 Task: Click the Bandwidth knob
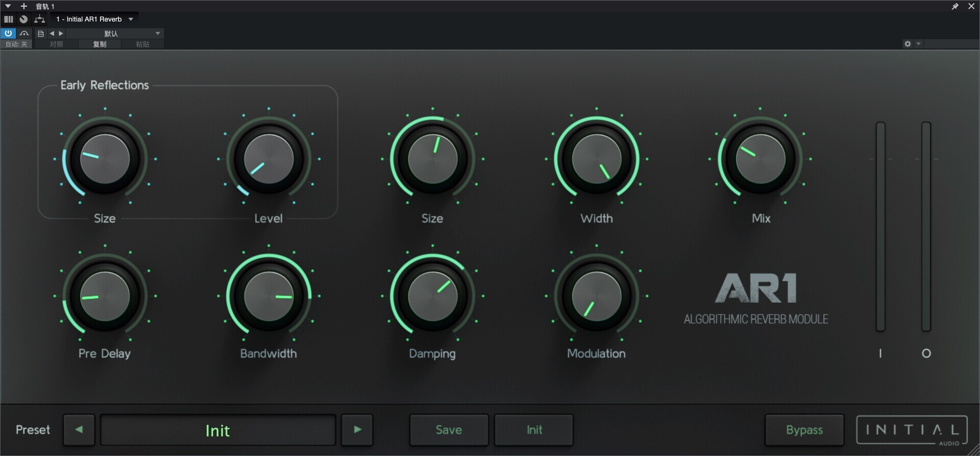click(x=269, y=296)
